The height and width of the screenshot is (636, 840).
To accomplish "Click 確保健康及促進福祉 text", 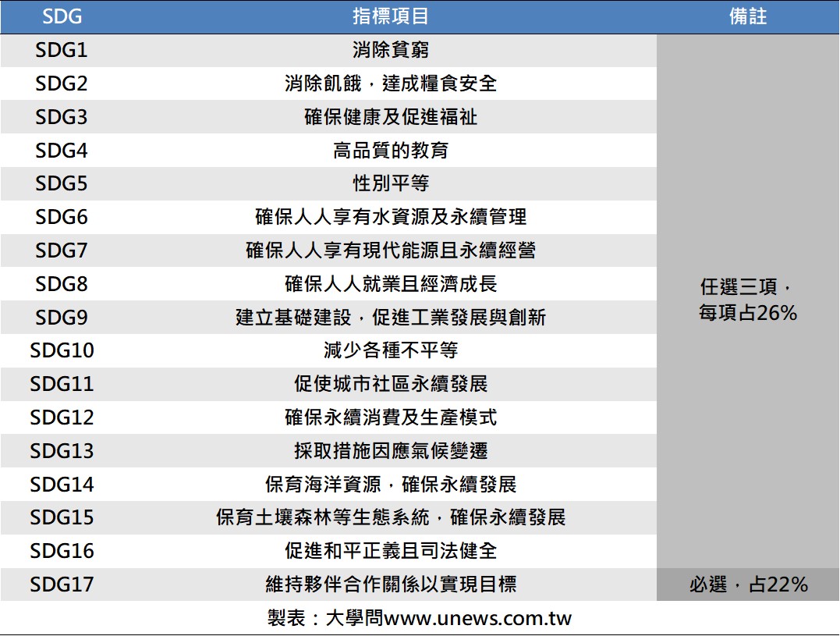I will coord(391,117).
